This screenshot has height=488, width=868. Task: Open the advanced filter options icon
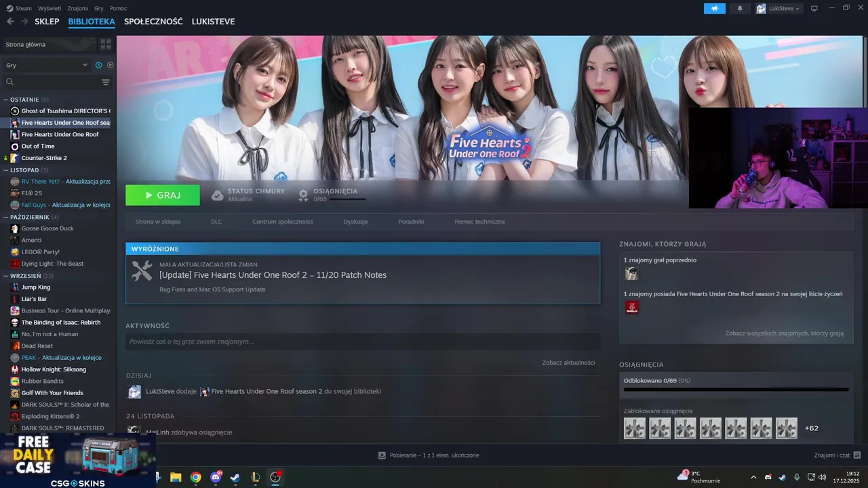coord(106,82)
